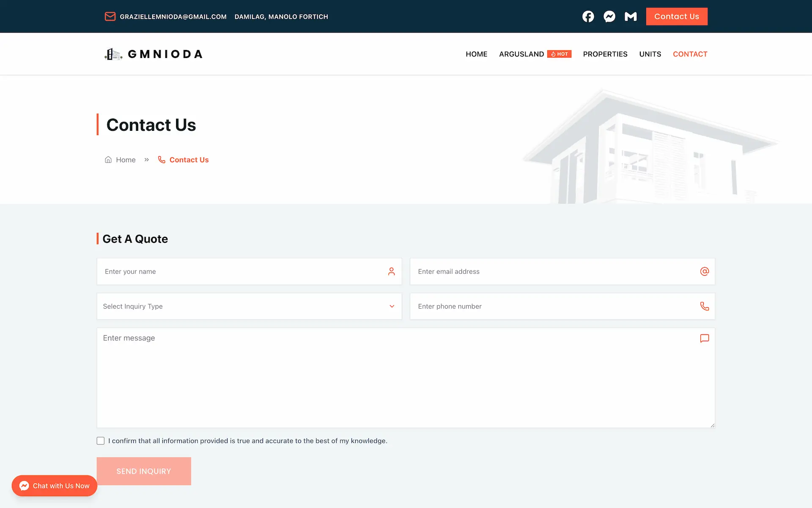Open the Messenger icon in top bar
This screenshot has height=508, width=812.
[x=609, y=17]
